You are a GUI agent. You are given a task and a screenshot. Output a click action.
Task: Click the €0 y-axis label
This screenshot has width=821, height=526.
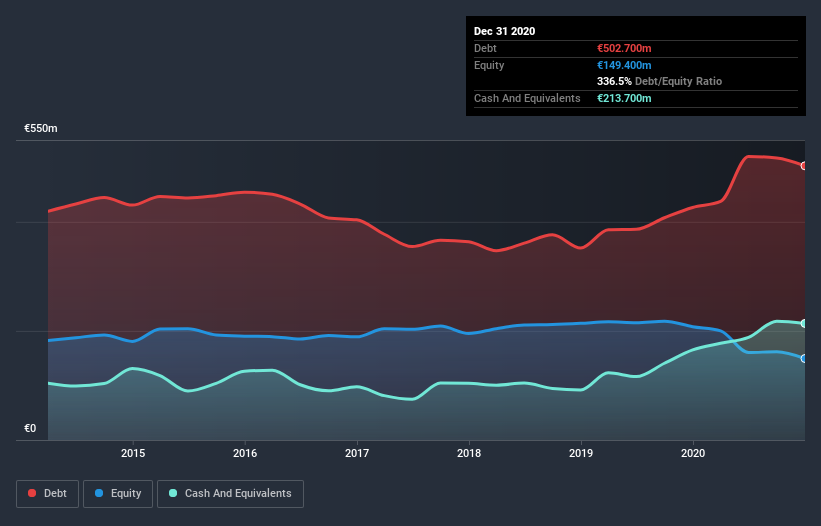click(30, 429)
